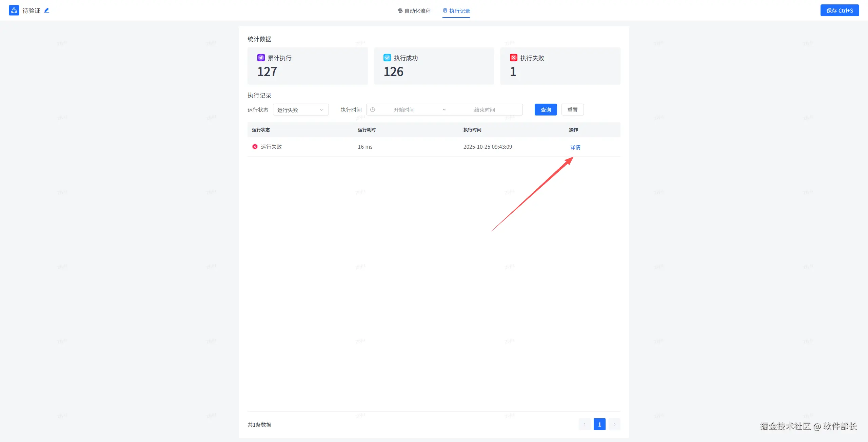Click the pencil edit icon beside 待验证
The image size is (868, 442).
(x=47, y=10)
